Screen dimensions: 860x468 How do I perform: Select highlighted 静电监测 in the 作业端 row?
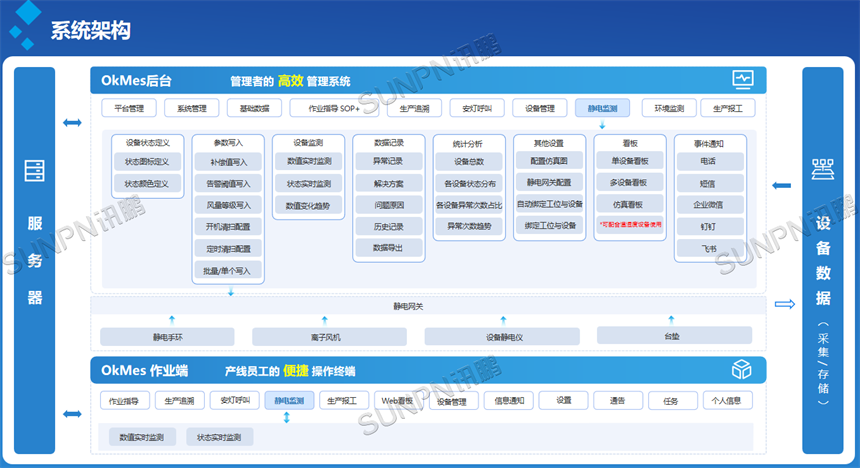tap(289, 401)
